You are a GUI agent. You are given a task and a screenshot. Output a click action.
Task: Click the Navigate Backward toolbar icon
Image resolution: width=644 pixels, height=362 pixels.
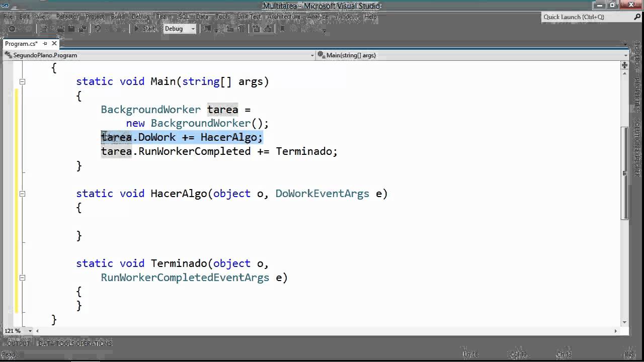13,29
